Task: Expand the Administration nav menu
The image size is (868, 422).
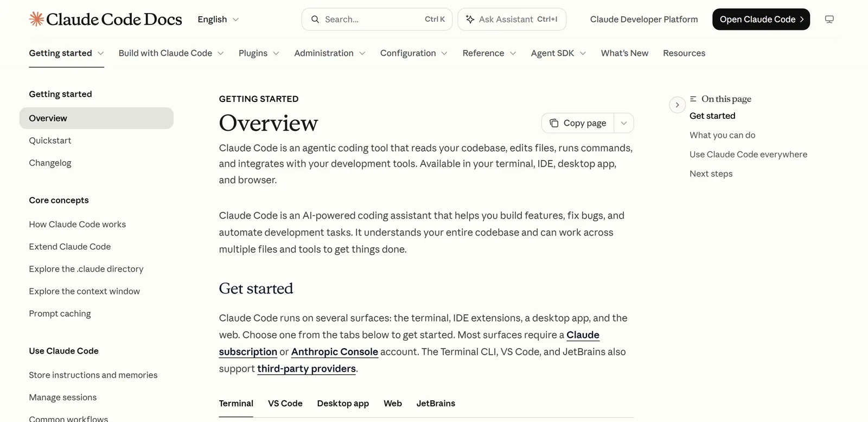Action: click(x=330, y=53)
